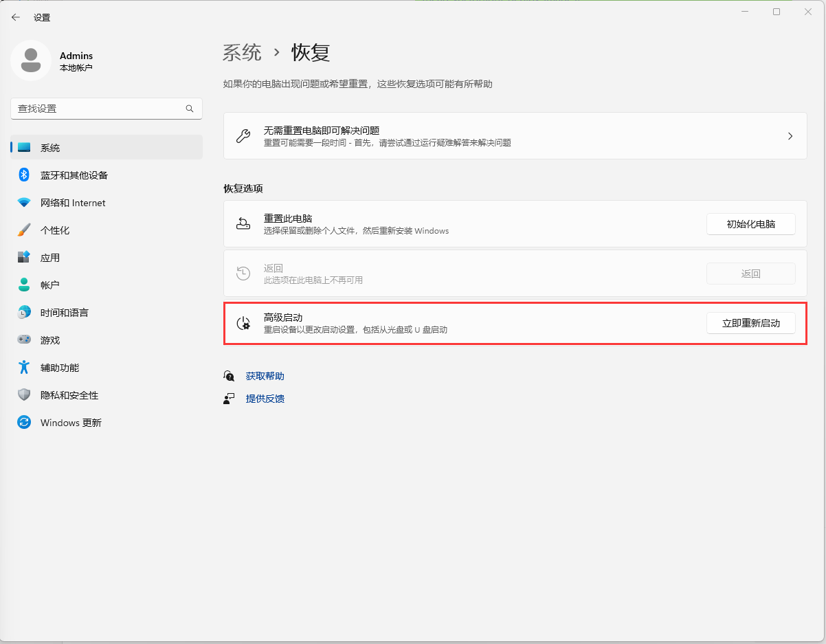Click the 立即重新启动 button
Viewport: 826px width, 644px height.
(x=751, y=323)
